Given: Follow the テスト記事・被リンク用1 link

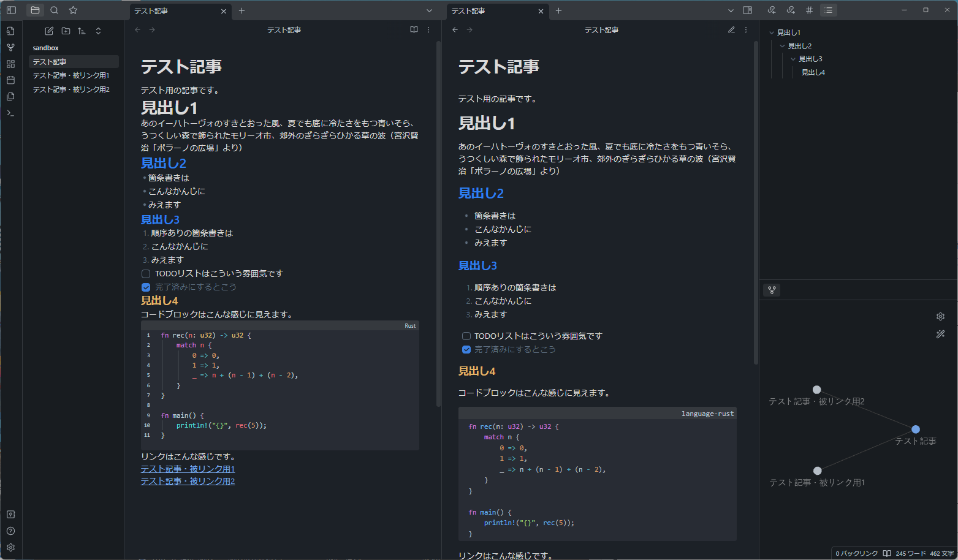Looking at the screenshot, I should [188, 469].
